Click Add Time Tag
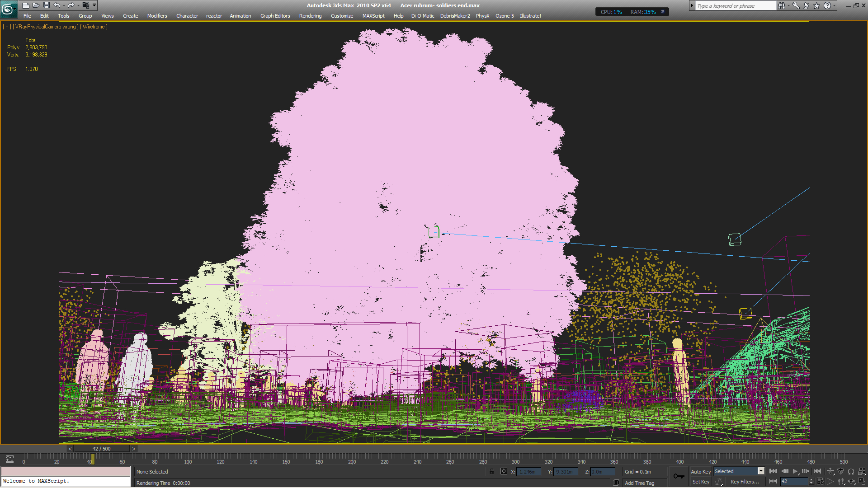 pyautogui.click(x=639, y=483)
